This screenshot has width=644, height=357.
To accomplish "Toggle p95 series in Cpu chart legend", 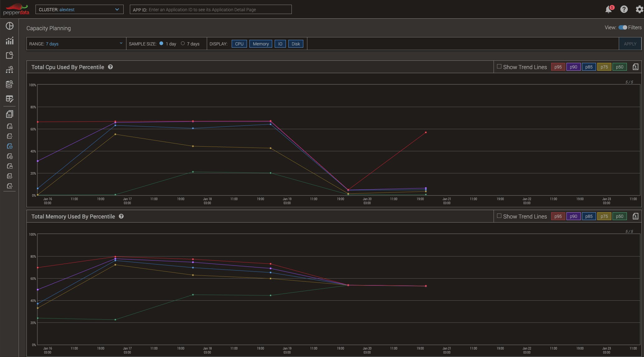I will [558, 67].
